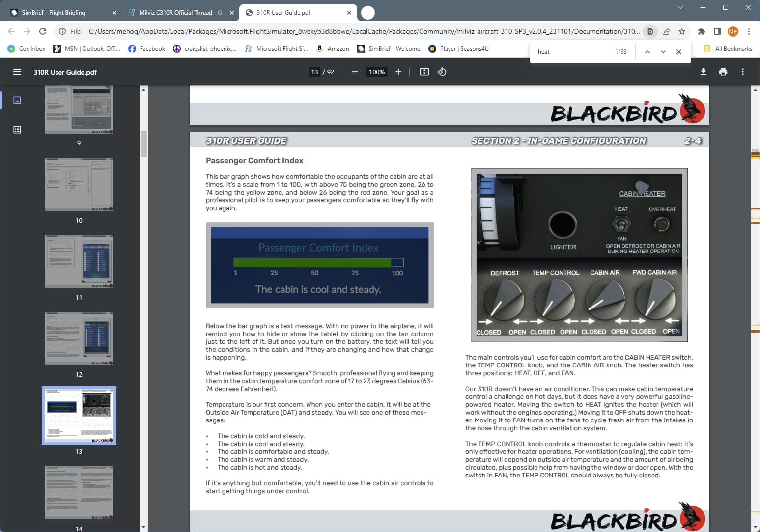Bookmark this tab with star icon

tap(682, 31)
